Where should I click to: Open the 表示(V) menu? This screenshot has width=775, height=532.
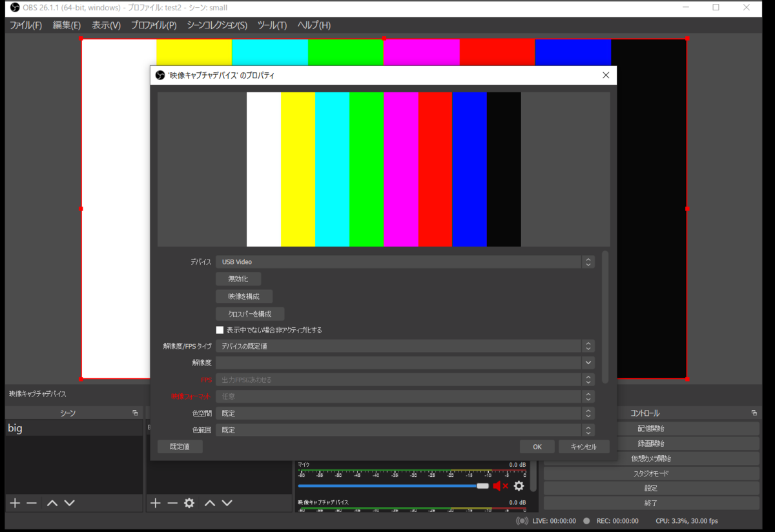[106, 25]
